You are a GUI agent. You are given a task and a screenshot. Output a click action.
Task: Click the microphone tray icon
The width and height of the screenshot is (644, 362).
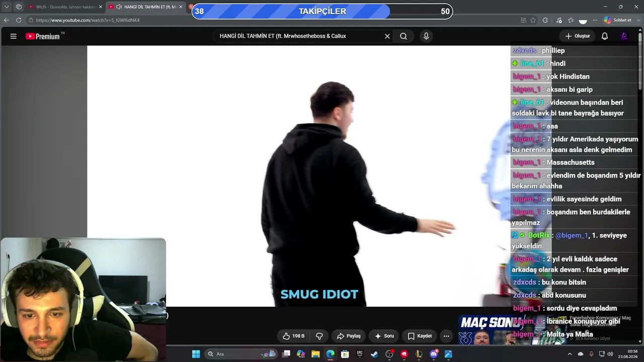click(591, 354)
